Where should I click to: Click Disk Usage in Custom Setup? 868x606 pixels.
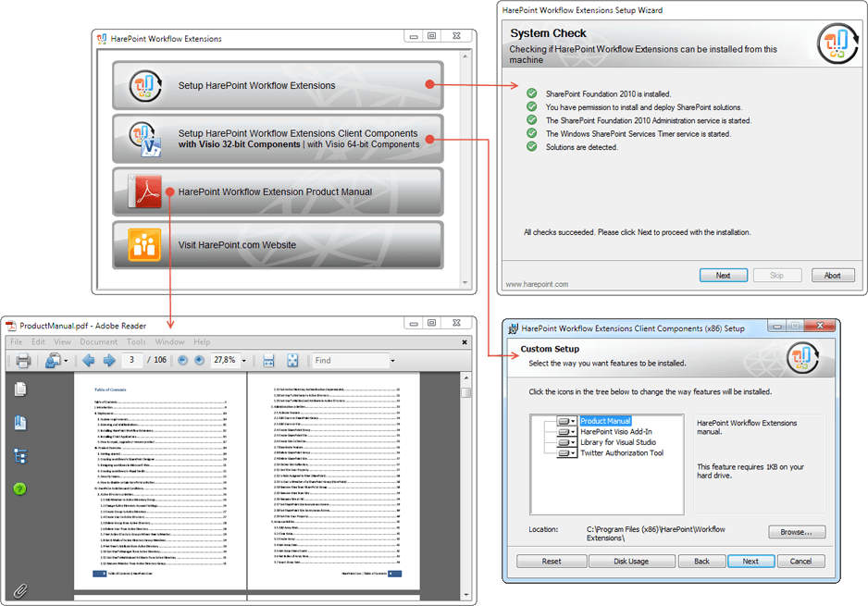click(x=632, y=562)
